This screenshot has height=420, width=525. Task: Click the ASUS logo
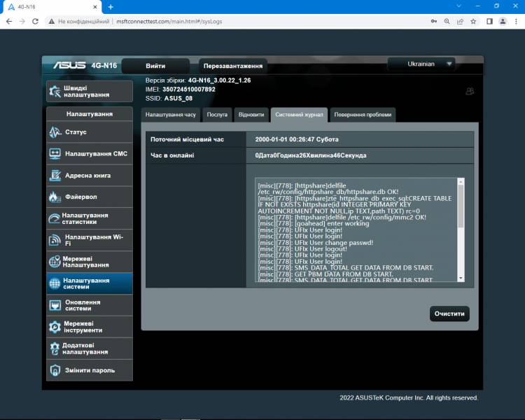pyautogui.click(x=69, y=65)
